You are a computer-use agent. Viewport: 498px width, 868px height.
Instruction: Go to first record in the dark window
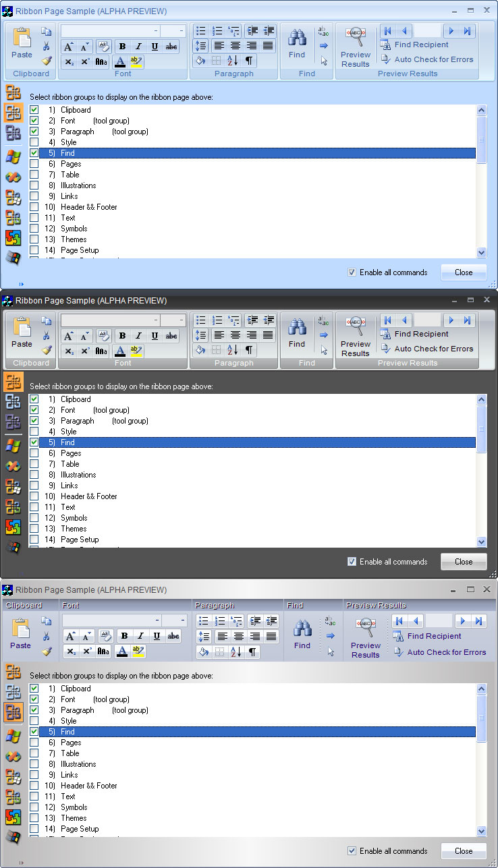point(387,320)
